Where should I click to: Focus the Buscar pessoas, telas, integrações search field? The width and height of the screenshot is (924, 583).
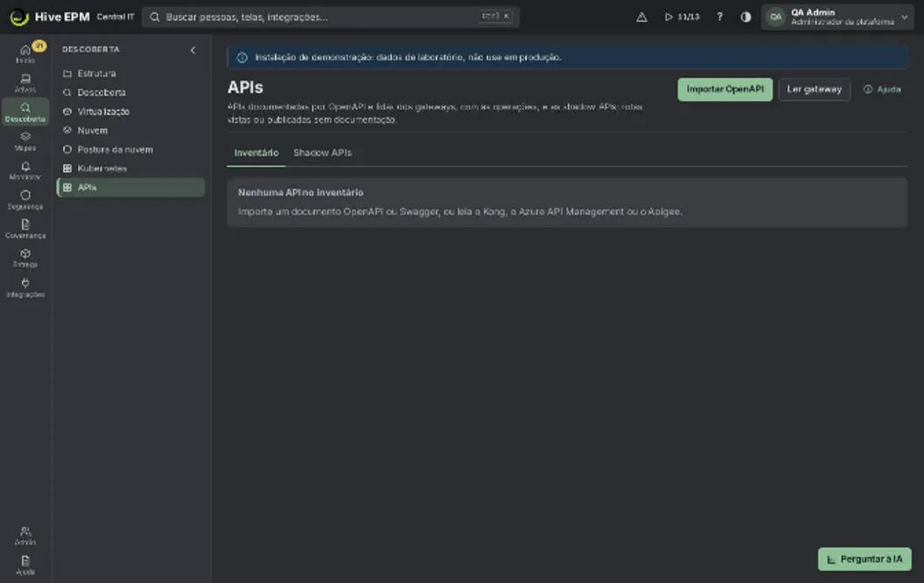tap(331, 17)
